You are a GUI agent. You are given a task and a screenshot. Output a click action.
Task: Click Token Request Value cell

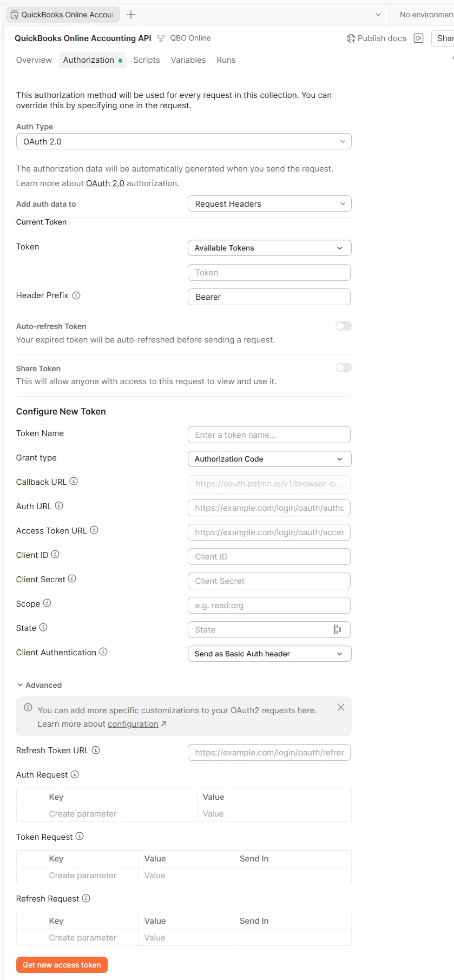[x=186, y=876]
